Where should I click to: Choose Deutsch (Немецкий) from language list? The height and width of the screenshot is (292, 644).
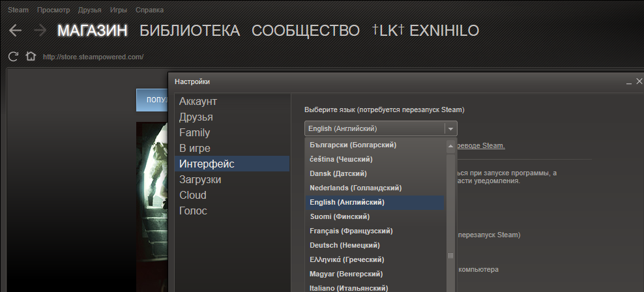point(375,245)
